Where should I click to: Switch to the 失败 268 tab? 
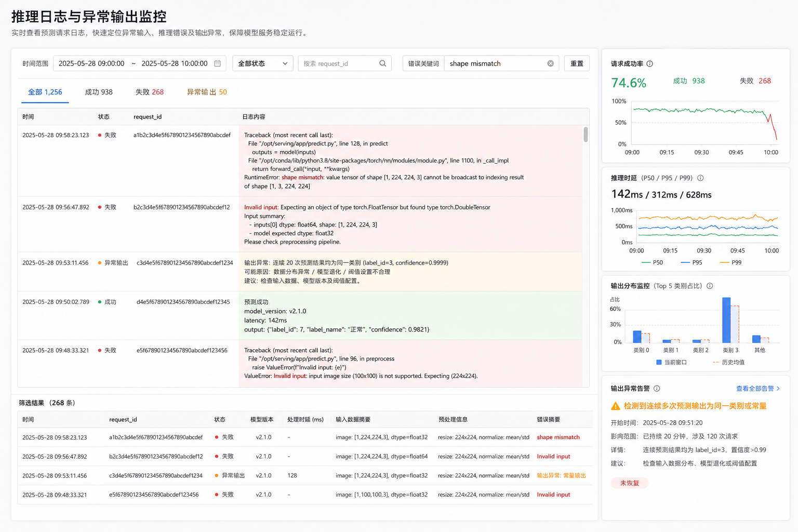(x=150, y=92)
